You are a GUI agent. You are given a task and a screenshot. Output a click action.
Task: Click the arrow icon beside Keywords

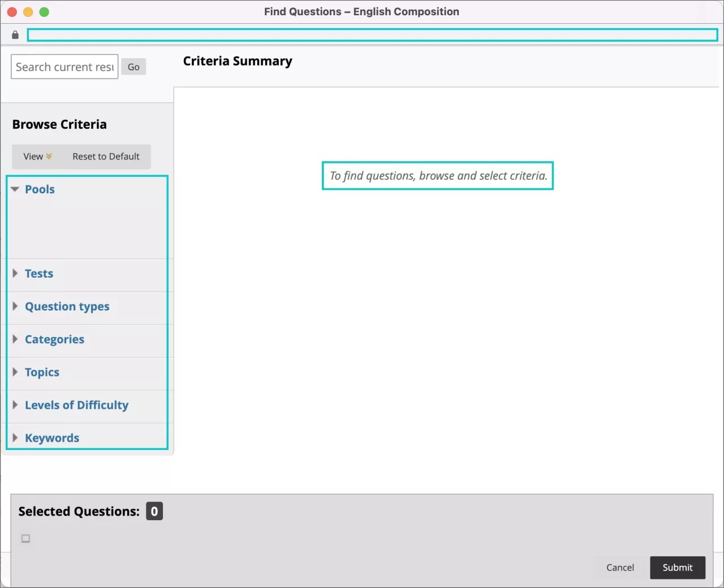15,438
